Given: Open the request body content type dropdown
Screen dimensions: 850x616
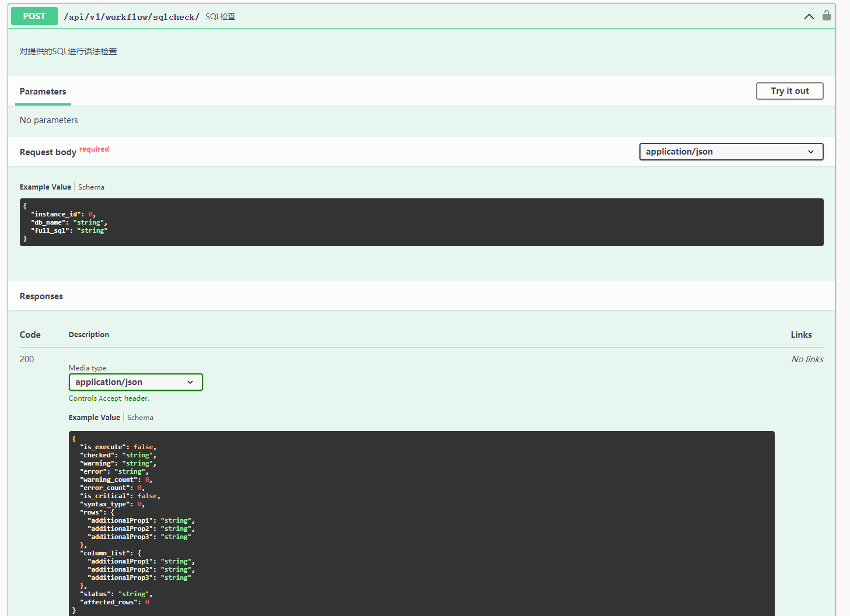Looking at the screenshot, I should point(730,152).
